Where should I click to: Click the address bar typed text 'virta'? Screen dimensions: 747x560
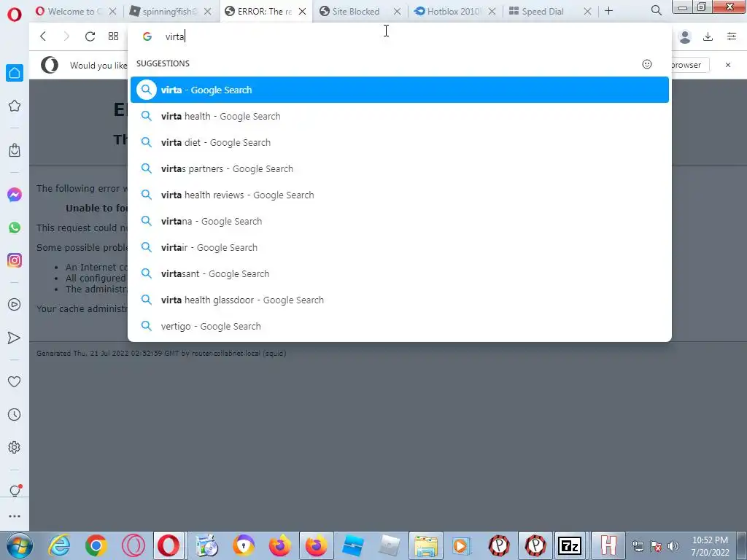point(175,36)
